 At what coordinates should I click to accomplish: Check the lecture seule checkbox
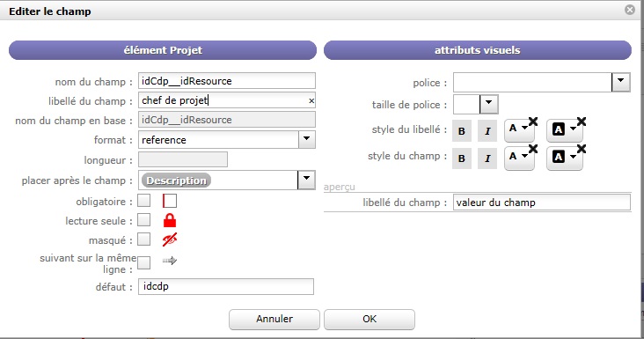[x=143, y=220]
